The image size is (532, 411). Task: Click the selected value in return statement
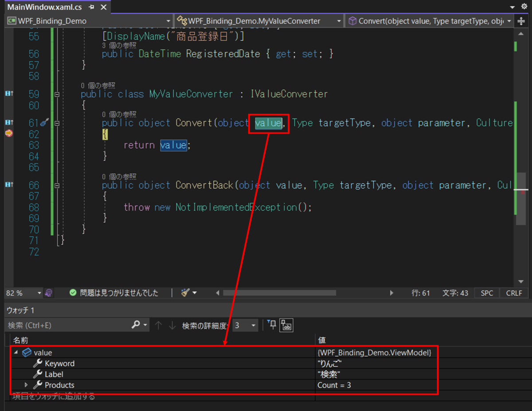173,145
